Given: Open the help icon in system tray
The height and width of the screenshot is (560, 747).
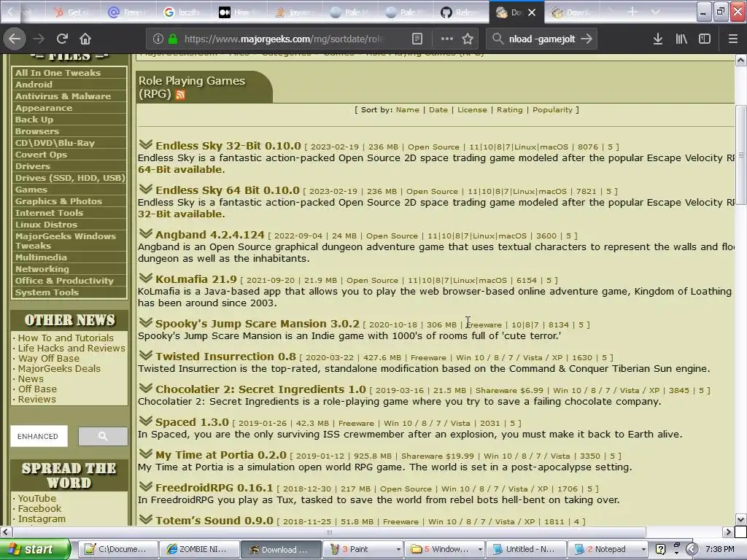Looking at the screenshot, I should click(660, 549).
